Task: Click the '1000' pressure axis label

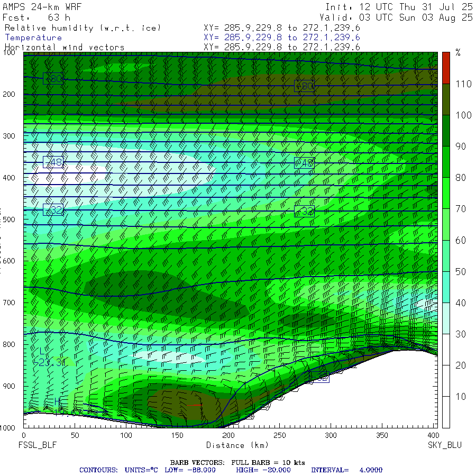Action: 7,428
